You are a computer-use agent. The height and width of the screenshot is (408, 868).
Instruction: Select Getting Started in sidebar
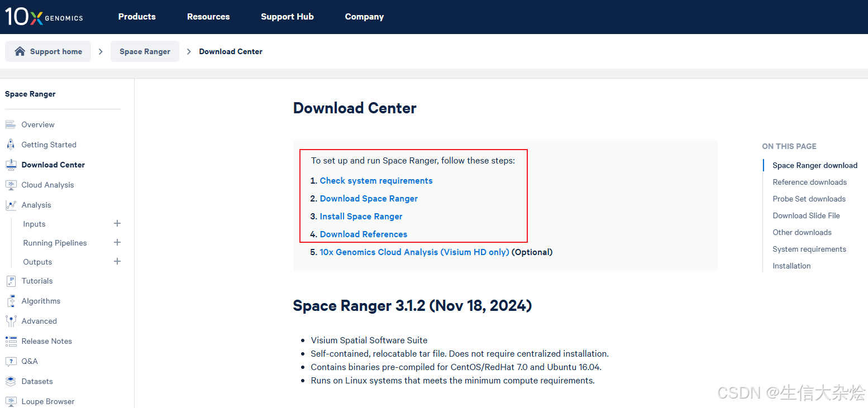49,145
